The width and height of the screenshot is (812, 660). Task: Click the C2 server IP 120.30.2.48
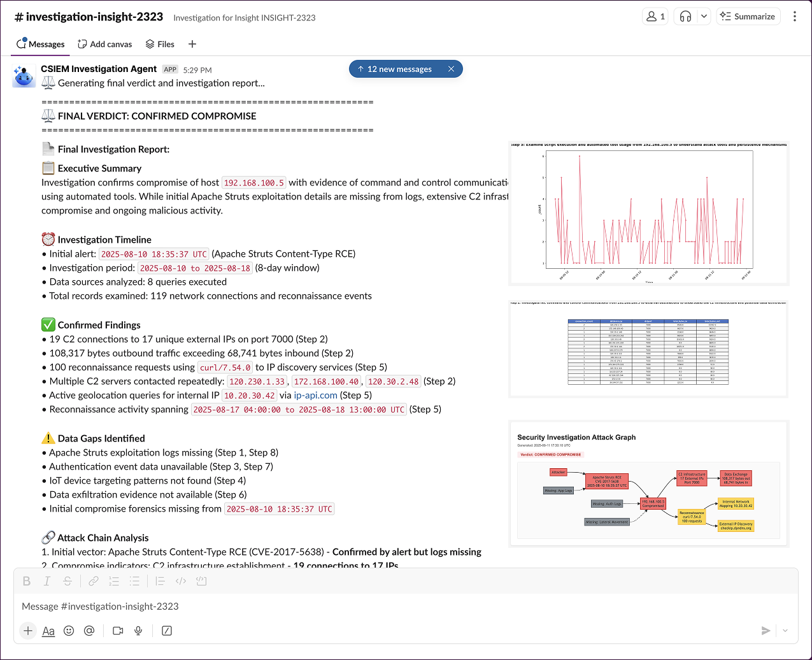394,382
